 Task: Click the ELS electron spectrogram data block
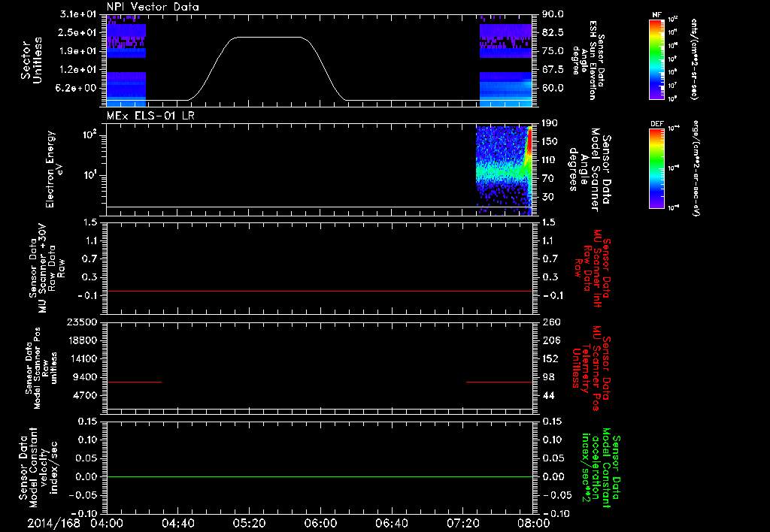click(505, 171)
